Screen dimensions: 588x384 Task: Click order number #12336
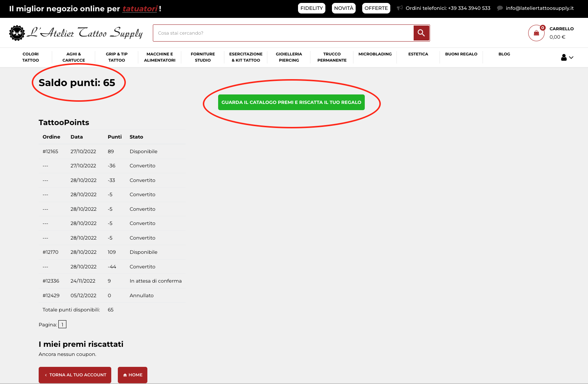coord(51,281)
